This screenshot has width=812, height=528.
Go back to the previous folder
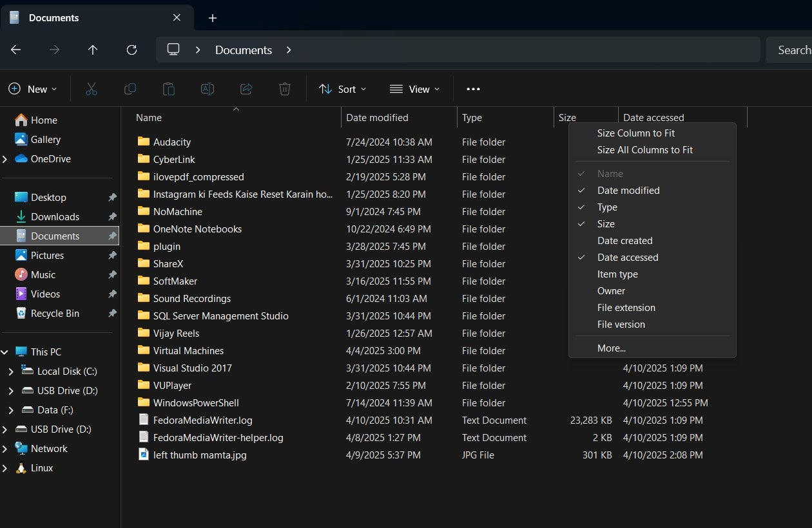tap(15, 50)
